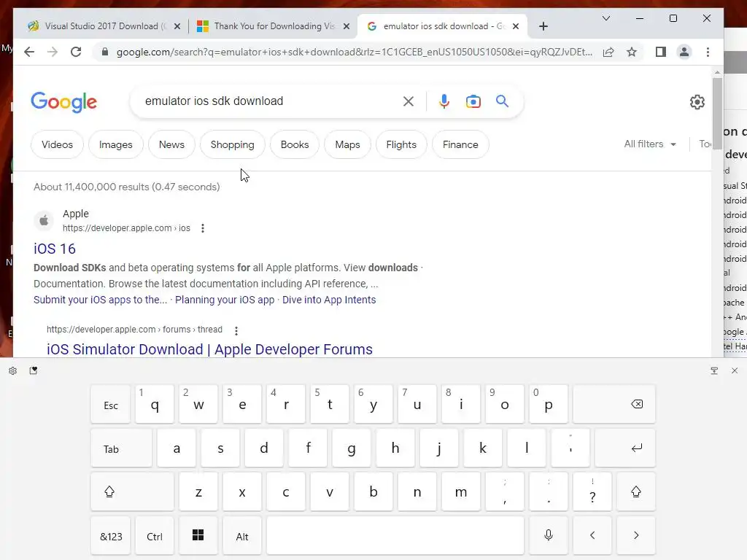The height and width of the screenshot is (560, 747).
Task: Clear the search box with the X
Action: 409,101
